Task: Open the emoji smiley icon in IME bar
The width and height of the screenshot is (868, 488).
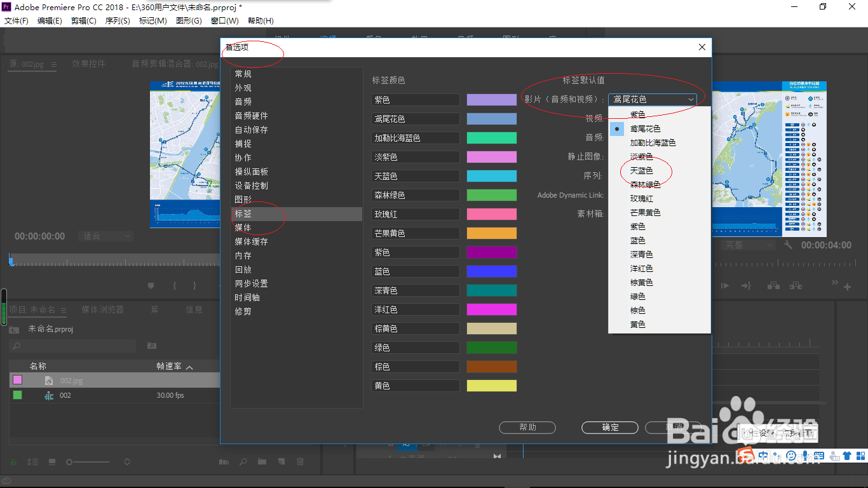Action: pyautogui.click(x=791, y=456)
